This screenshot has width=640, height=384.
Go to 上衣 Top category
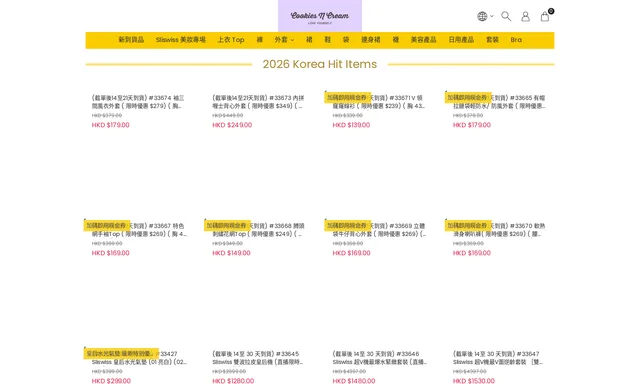click(231, 40)
